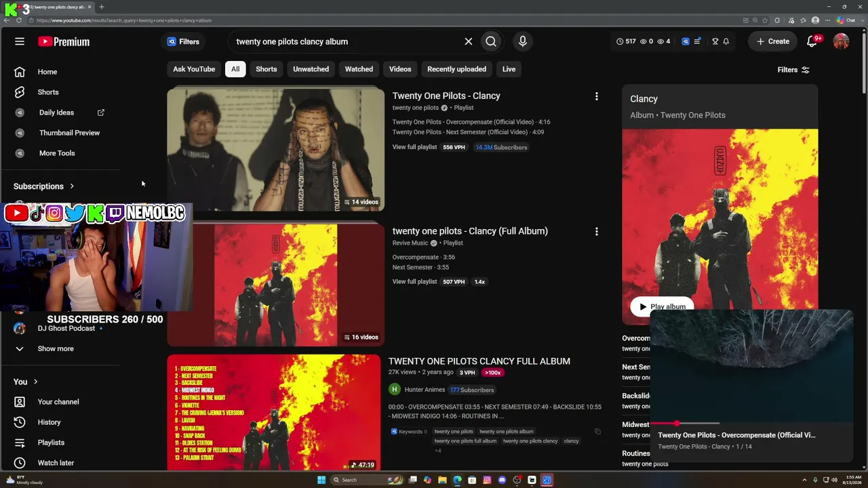Viewport: 868px width, 488px height.
Task: Open Windows Start menu
Action: point(321,480)
